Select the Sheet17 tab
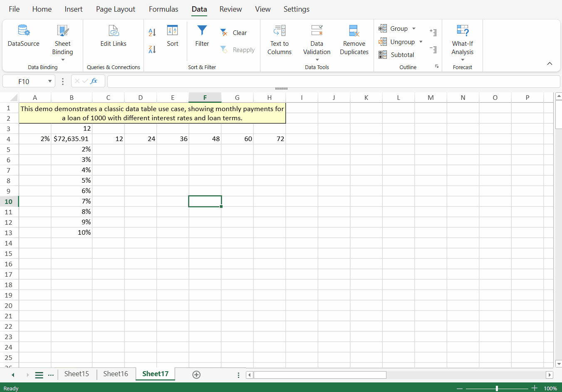This screenshot has width=562, height=392. [x=156, y=374]
